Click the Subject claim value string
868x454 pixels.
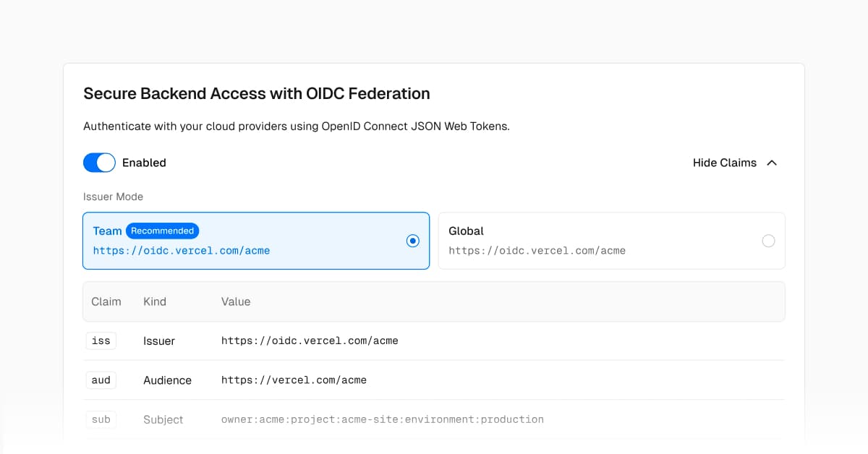pyautogui.click(x=382, y=419)
